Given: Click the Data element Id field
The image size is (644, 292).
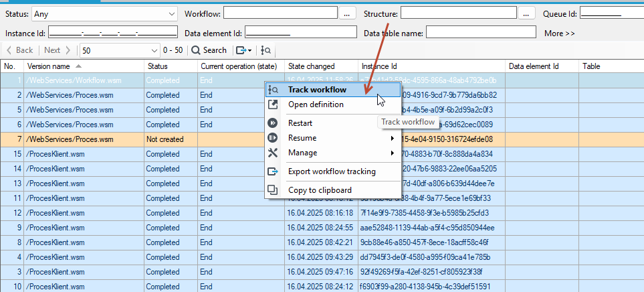Looking at the screenshot, I should [x=301, y=31].
